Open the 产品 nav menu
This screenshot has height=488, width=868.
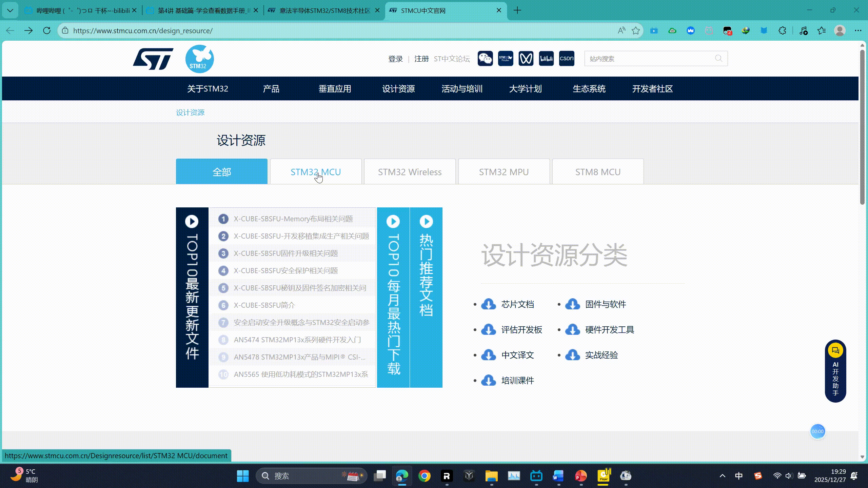(x=271, y=89)
